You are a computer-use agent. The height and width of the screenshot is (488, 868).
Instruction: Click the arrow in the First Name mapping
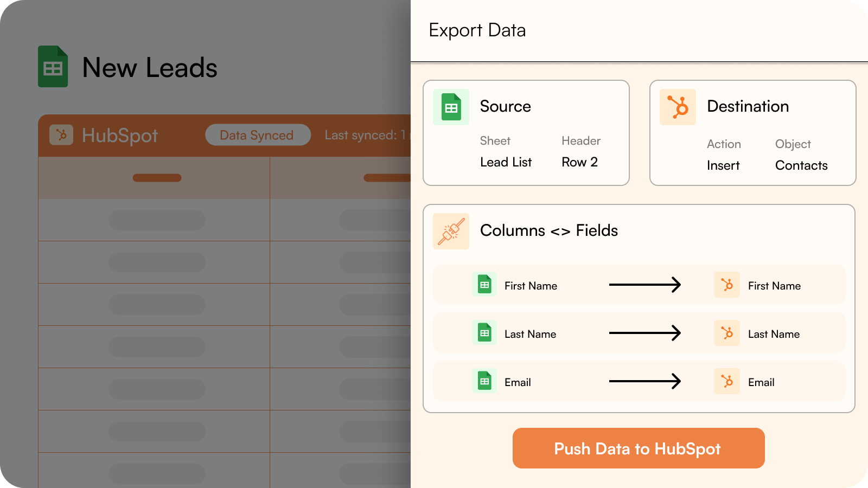click(x=644, y=285)
